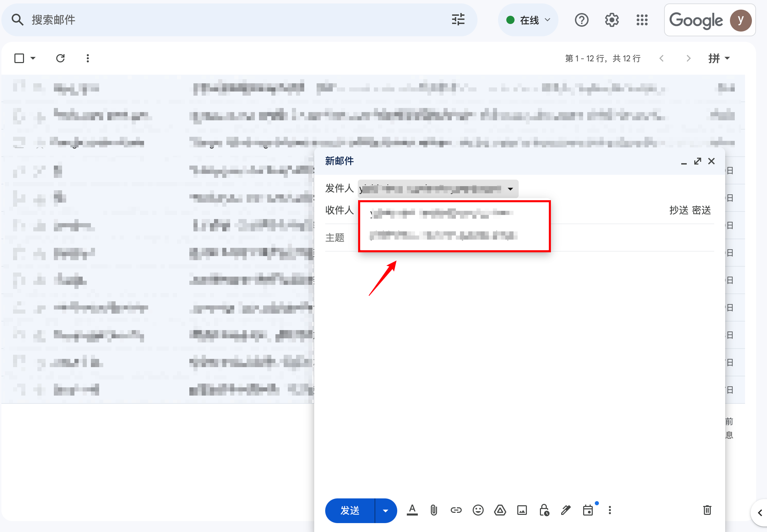Open Gmail settings gear

612,20
